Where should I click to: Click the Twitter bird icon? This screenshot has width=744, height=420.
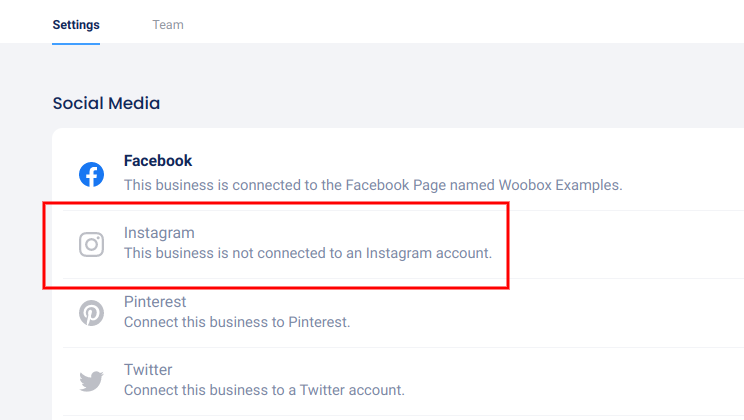coord(91,381)
